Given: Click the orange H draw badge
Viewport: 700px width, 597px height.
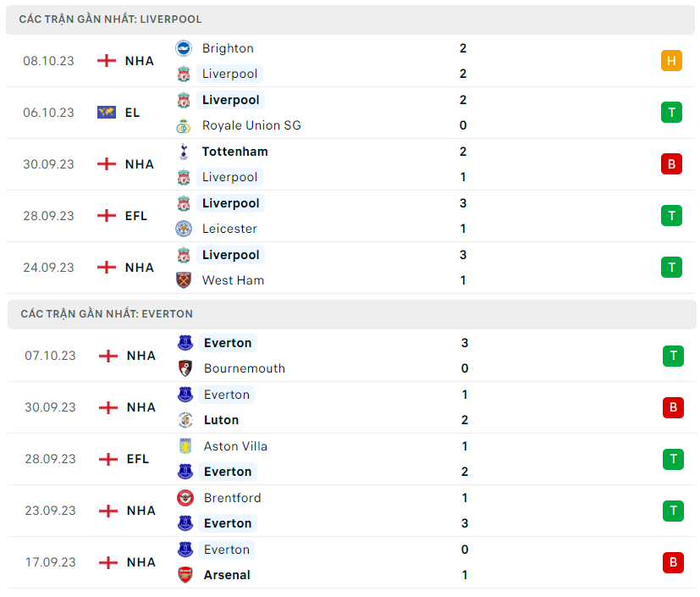Looking at the screenshot, I should pos(671,61).
